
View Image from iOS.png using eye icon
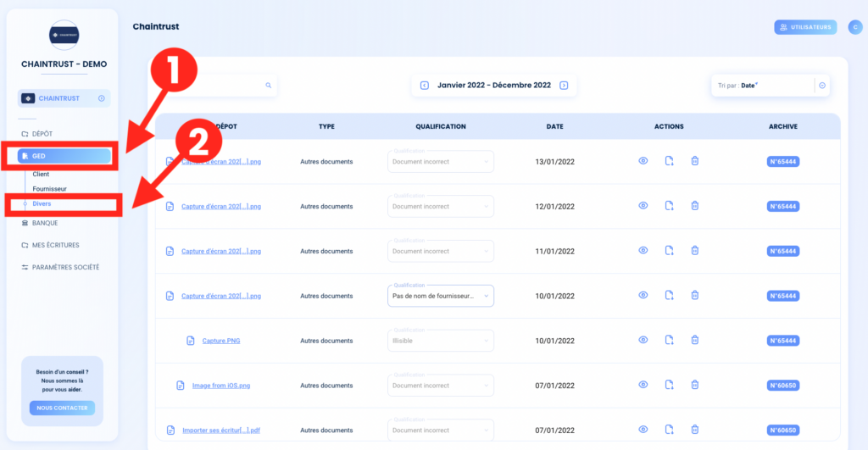[643, 386]
